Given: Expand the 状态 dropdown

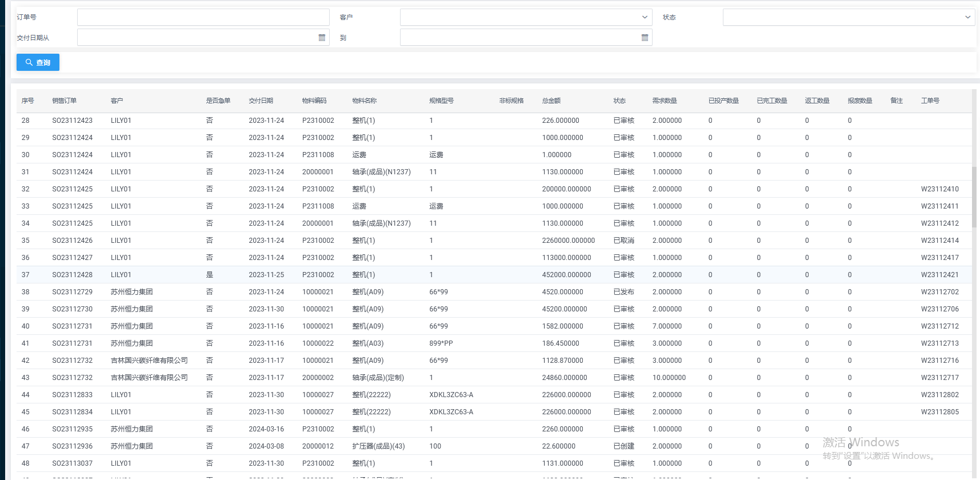Looking at the screenshot, I should pos(967,17).
